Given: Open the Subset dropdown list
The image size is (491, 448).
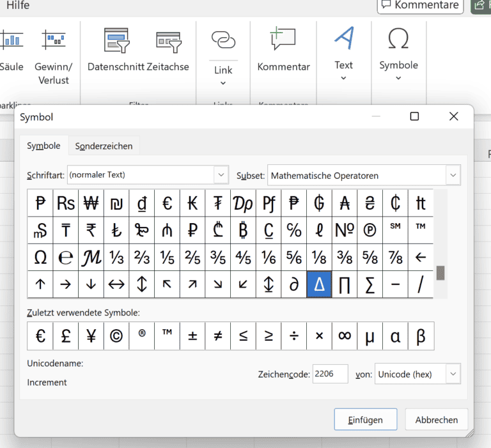Looking at the screenshot, I should (x=453, y=175).
